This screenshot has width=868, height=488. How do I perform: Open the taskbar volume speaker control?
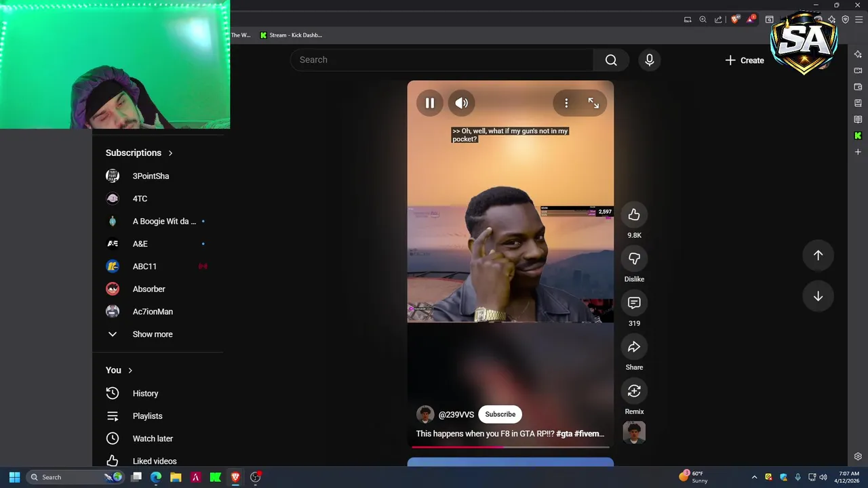pos(823,477)
